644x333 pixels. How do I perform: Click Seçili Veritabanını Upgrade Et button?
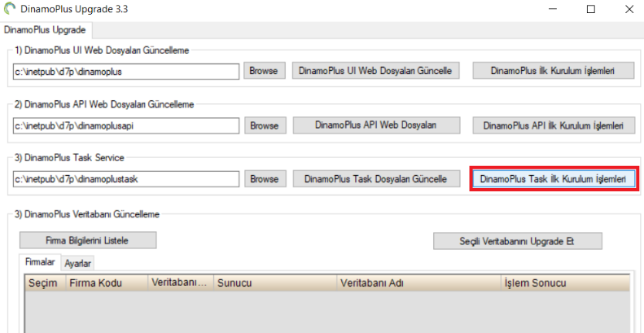(x=518, y=241)
